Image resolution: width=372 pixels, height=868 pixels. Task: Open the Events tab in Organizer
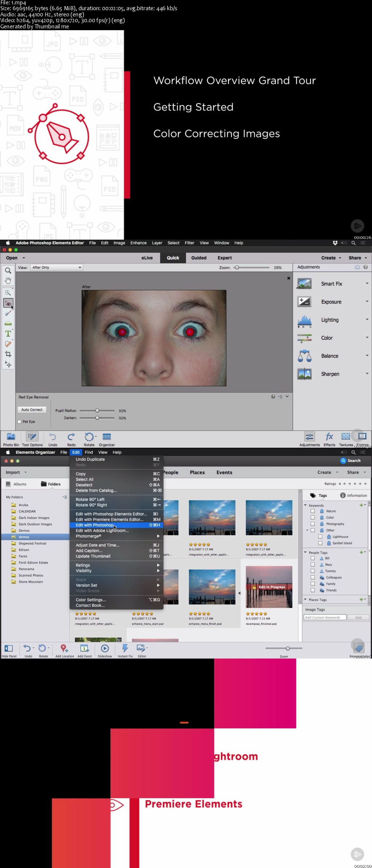point(224,472)
